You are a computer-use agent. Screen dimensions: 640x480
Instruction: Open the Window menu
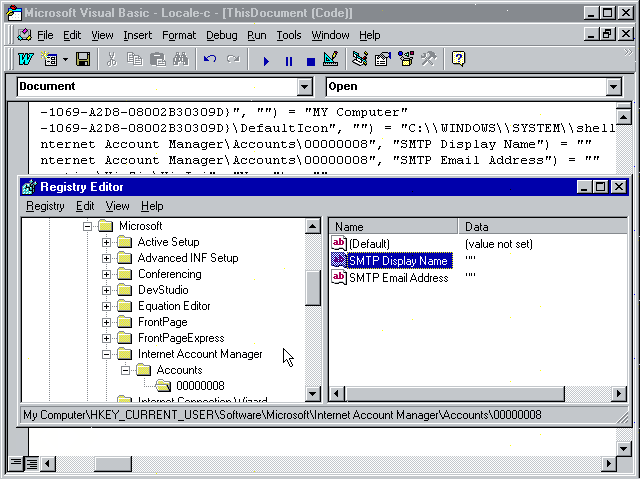[x=330, y=36]
